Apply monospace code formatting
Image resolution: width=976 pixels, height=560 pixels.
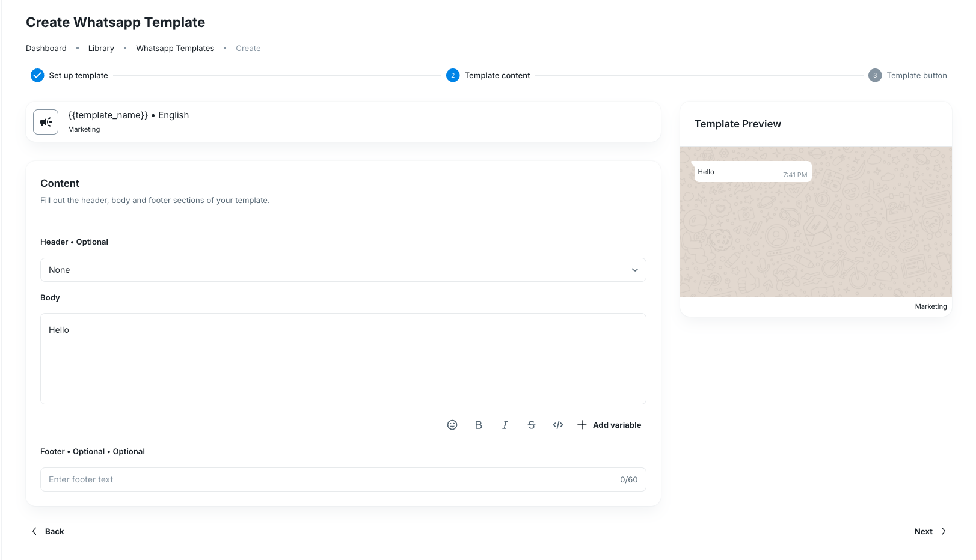[x=558, y=425]
